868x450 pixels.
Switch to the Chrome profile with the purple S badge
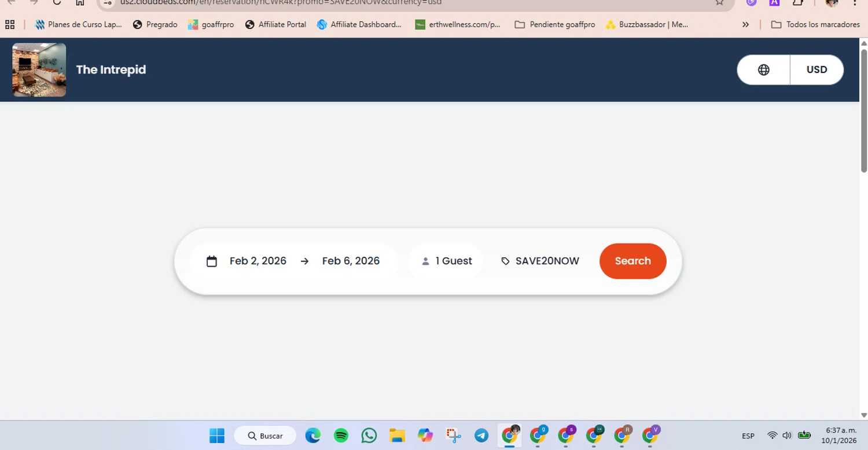[x=566, y=436]
